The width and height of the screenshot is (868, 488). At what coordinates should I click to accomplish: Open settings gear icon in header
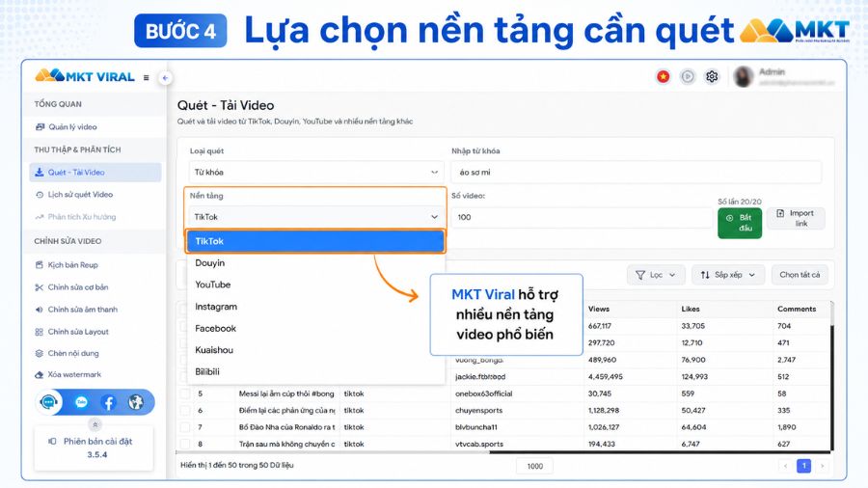click(x=712, y=76)
